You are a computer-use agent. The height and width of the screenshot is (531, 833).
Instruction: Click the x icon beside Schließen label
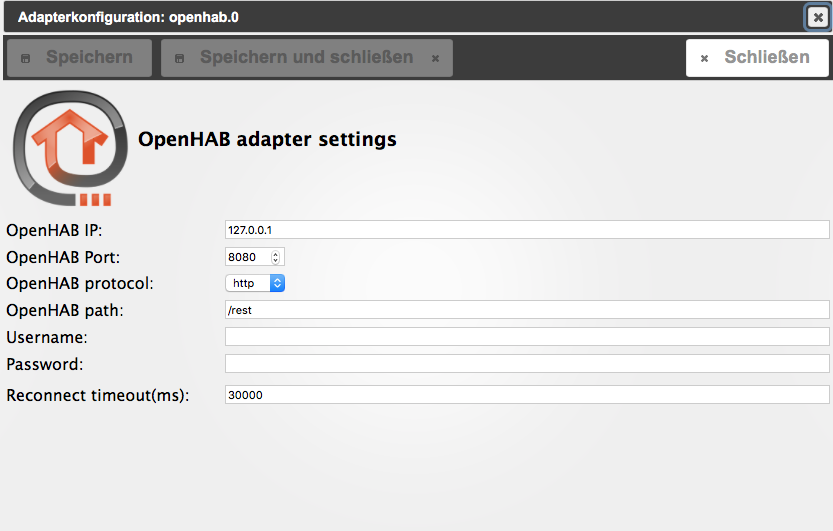click(704, 59)
